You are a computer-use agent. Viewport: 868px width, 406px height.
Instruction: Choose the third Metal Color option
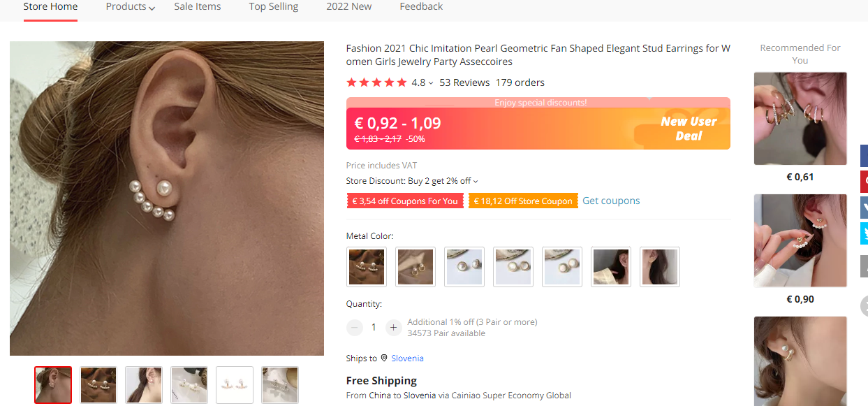[464, 267]
